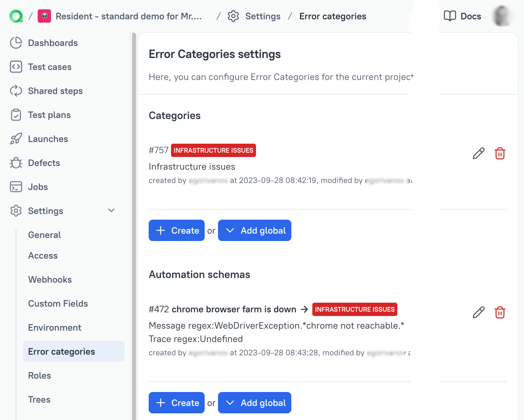The image size is (524, 420).
Task: Delete automation schema #472 trash icon
Action: tap(500, 312)
